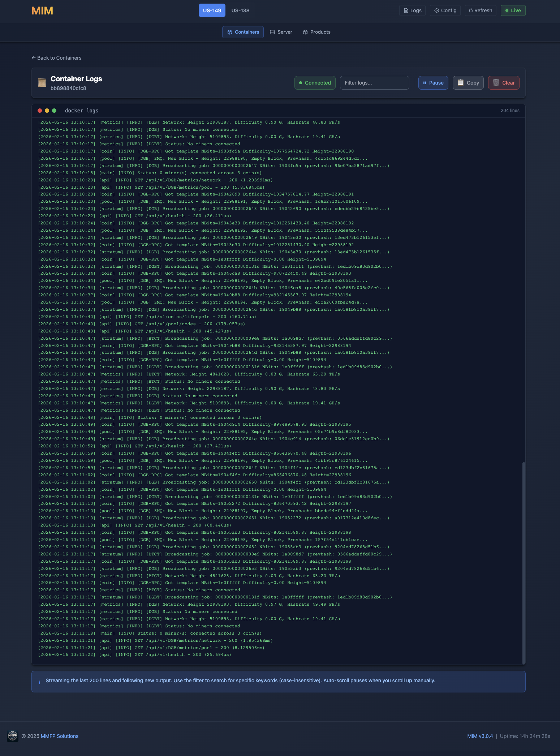Viewport: 560px width, 756px height.
Task: Click the Uptime: 14h 34m 28s text
Action: [x=525, y=736]
